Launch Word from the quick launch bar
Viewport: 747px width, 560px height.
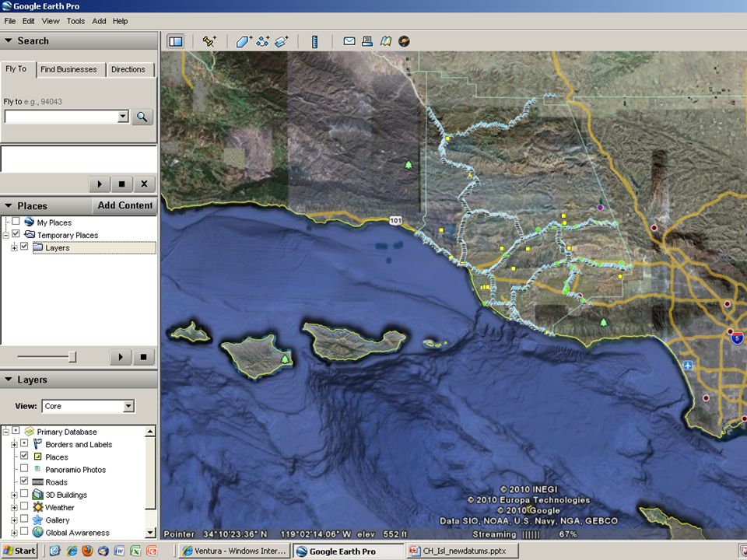pyautogui.click(x=119, y=551)
